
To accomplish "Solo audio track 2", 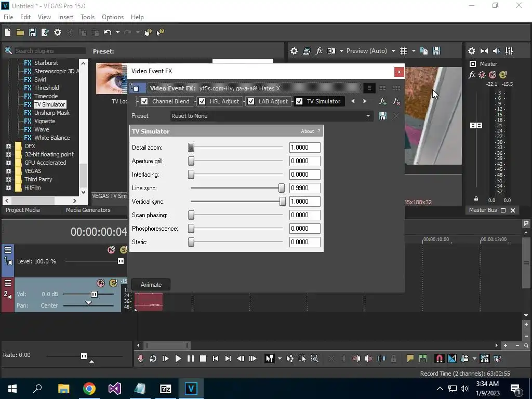I will (113, 283).
